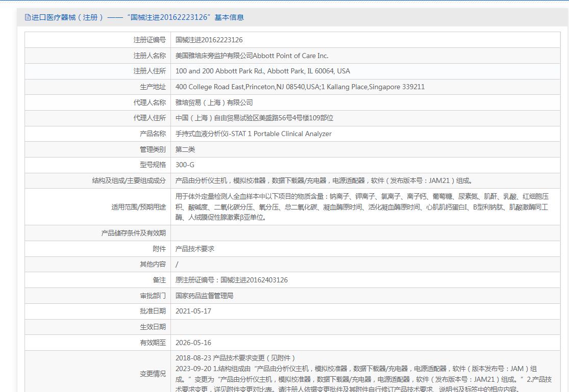Click the registrant address in Abbott Park
Screen dimensions: 569x392
(x=262, y=71)
